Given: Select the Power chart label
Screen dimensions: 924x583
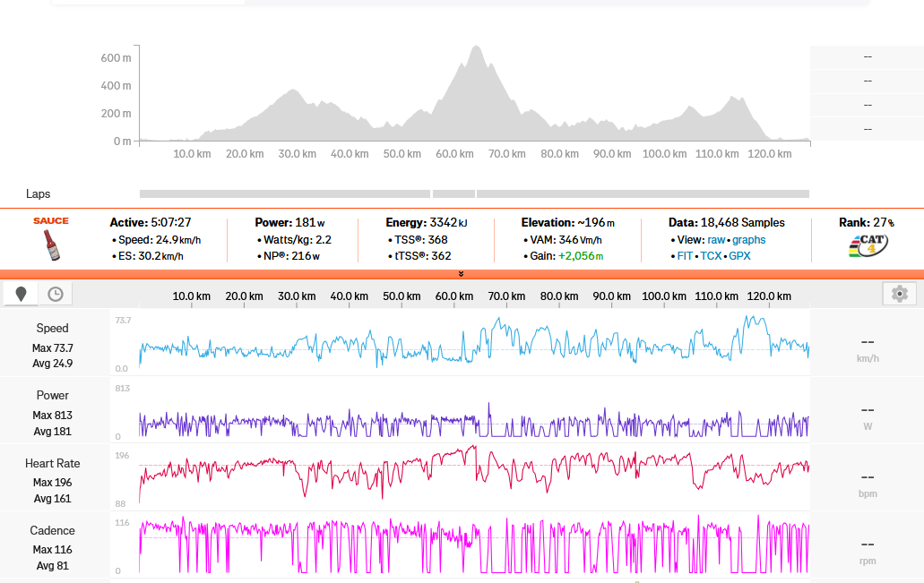Looking at the screenshot, I should click(53, 395).
